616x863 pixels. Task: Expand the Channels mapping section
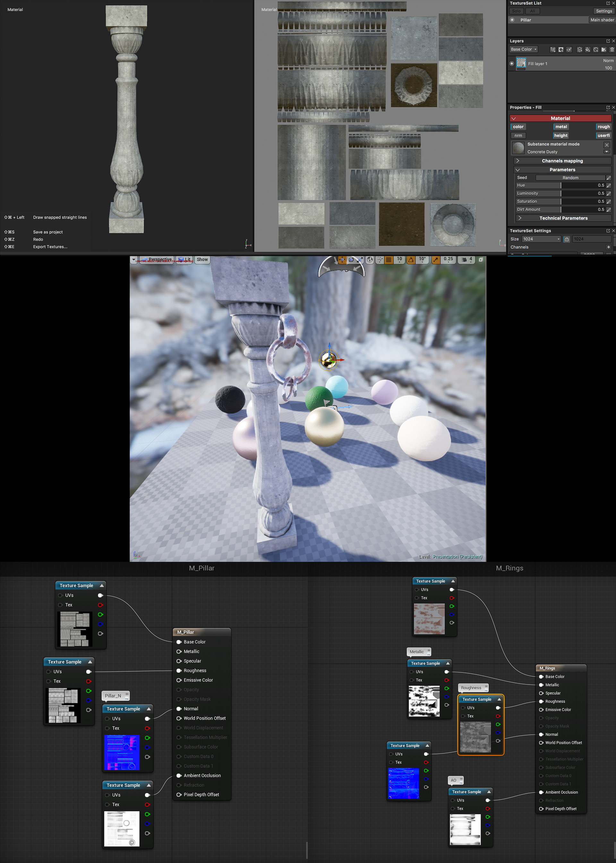point(562,161)
